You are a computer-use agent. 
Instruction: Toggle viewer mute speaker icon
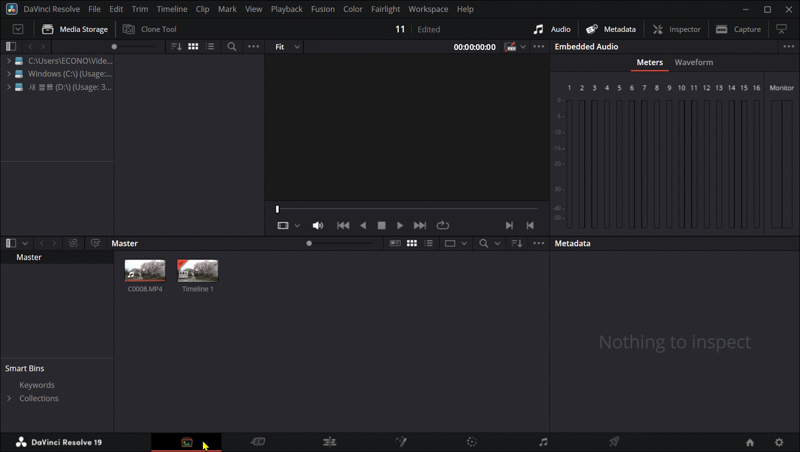(x=318, y=225)
